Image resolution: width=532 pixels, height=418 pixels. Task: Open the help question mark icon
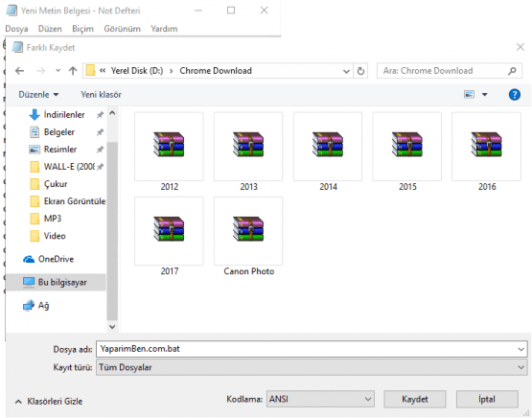pos(515,94)
